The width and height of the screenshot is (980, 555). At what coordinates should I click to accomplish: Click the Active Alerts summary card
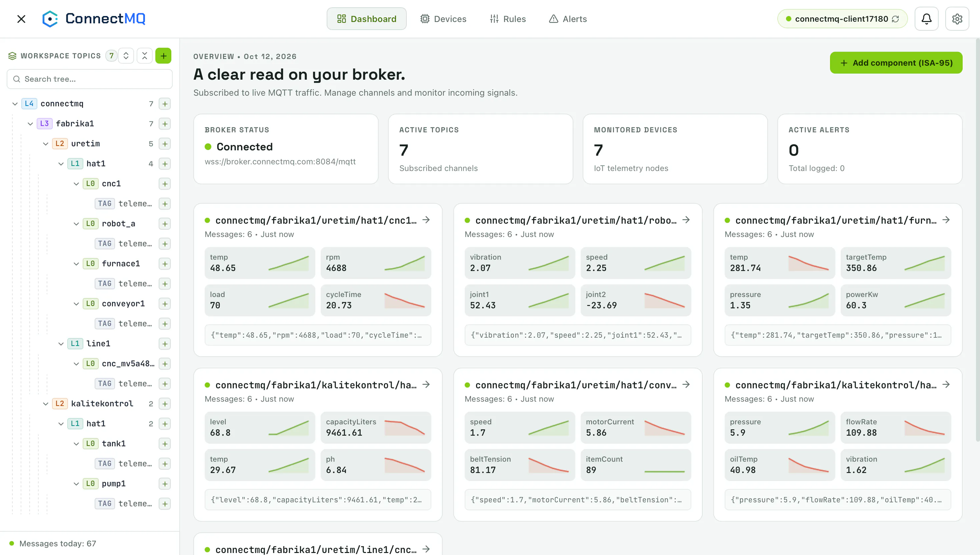click(x=869, y=149)
